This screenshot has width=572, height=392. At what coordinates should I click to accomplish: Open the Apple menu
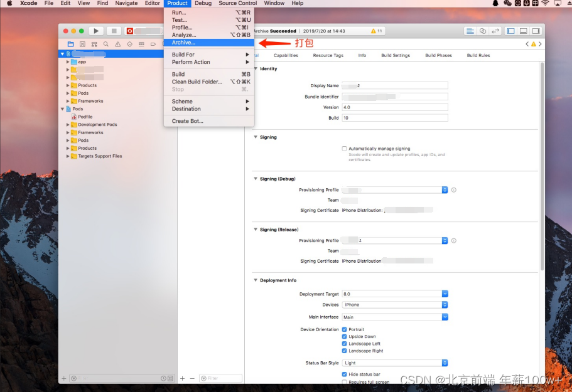pos(10,3)
